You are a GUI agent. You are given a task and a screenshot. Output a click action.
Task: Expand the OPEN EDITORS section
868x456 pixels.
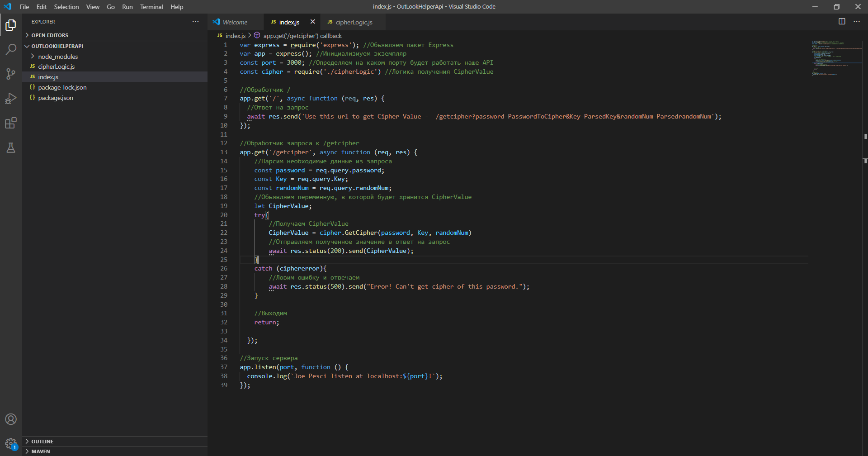point(50,35)
